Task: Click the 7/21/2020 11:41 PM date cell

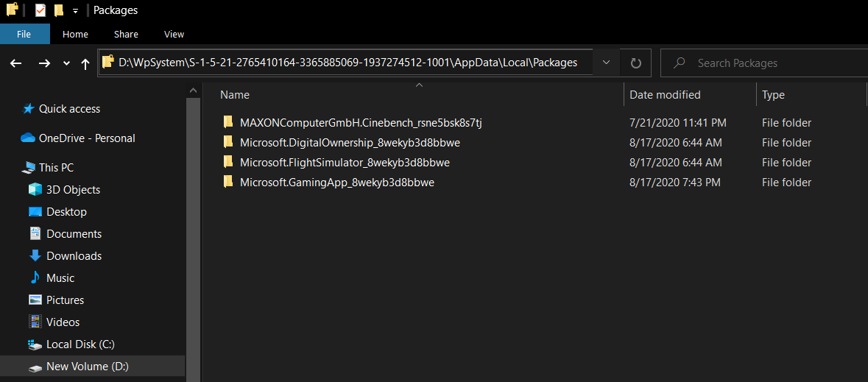Action: pos(677,122)
